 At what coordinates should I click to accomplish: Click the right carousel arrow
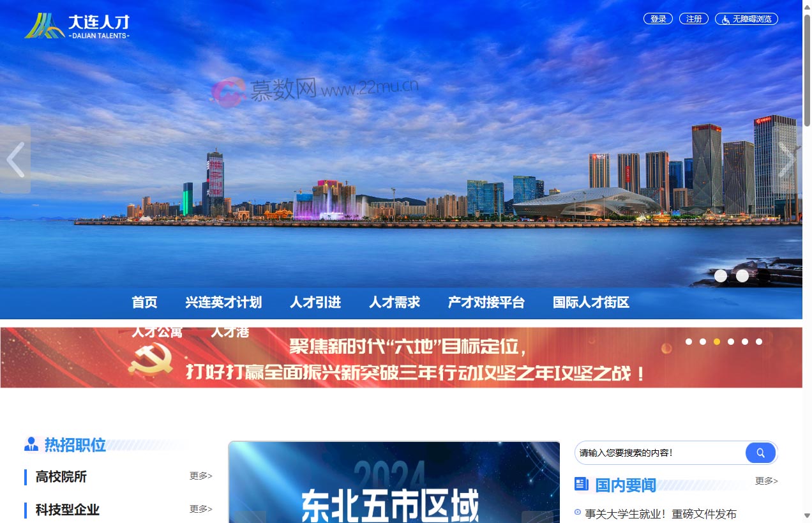790,159
